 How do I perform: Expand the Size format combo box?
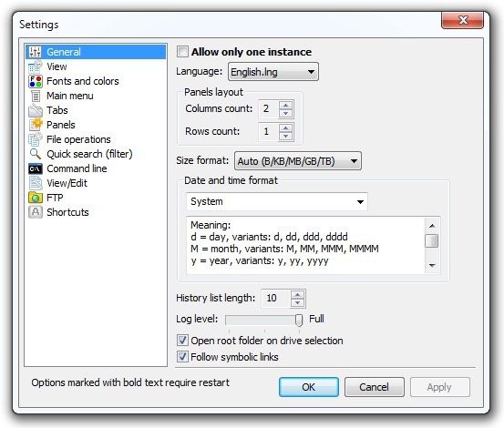pos(298,161)
